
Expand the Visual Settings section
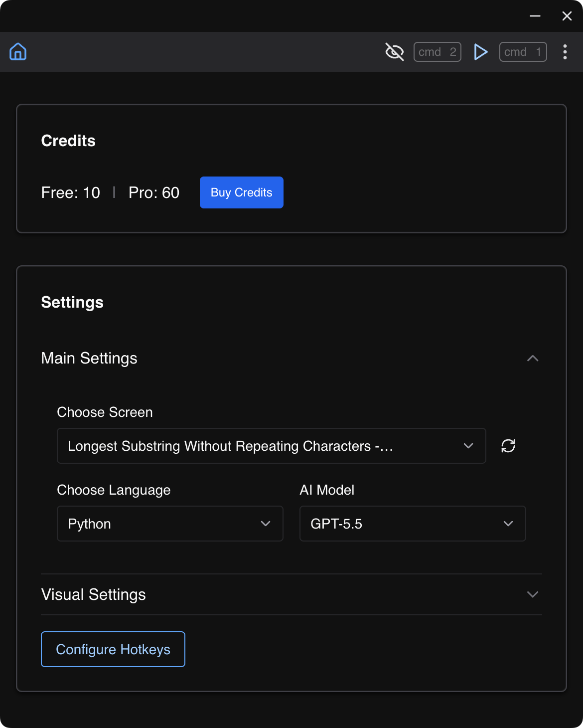pos(291,594)
